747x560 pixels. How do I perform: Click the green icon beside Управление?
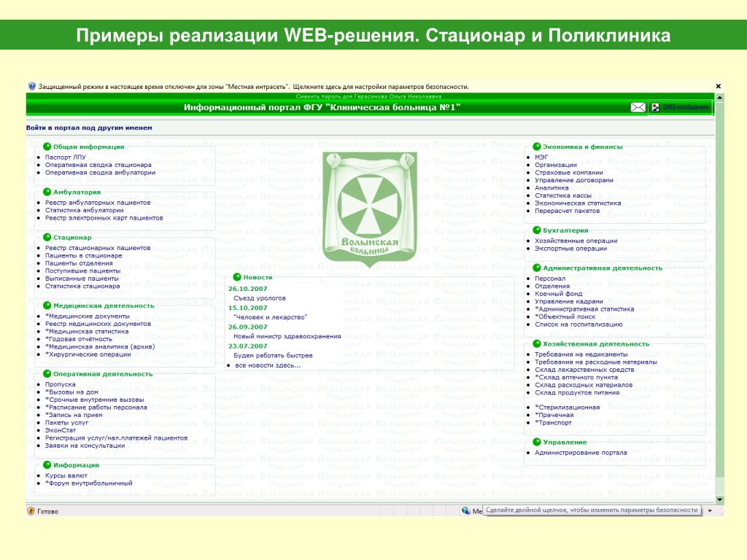537,442
